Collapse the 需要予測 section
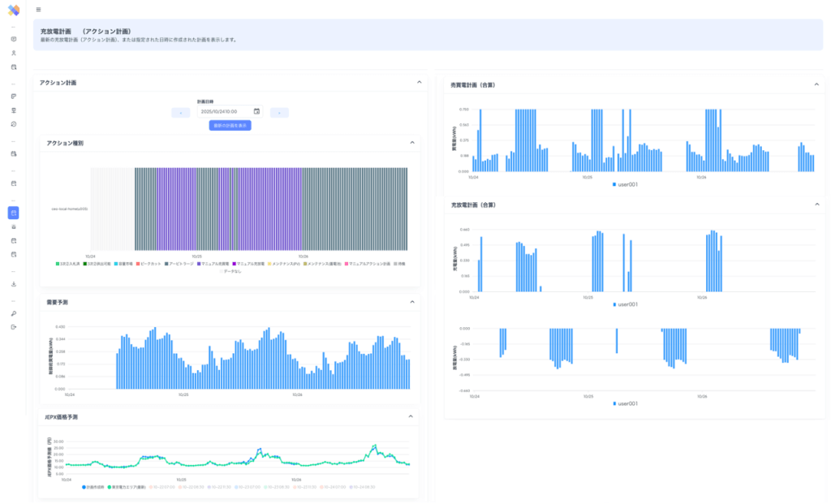831x504 pixels. [412, 302]
